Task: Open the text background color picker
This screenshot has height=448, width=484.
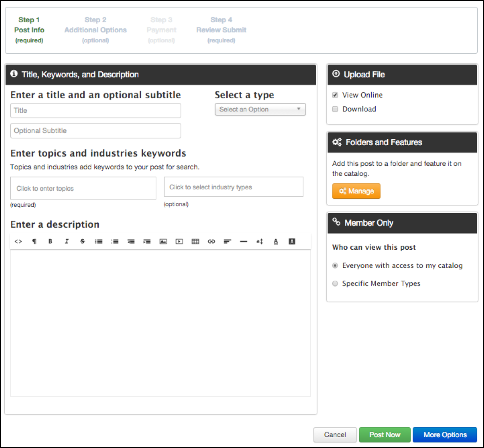Action: (292, 241)
